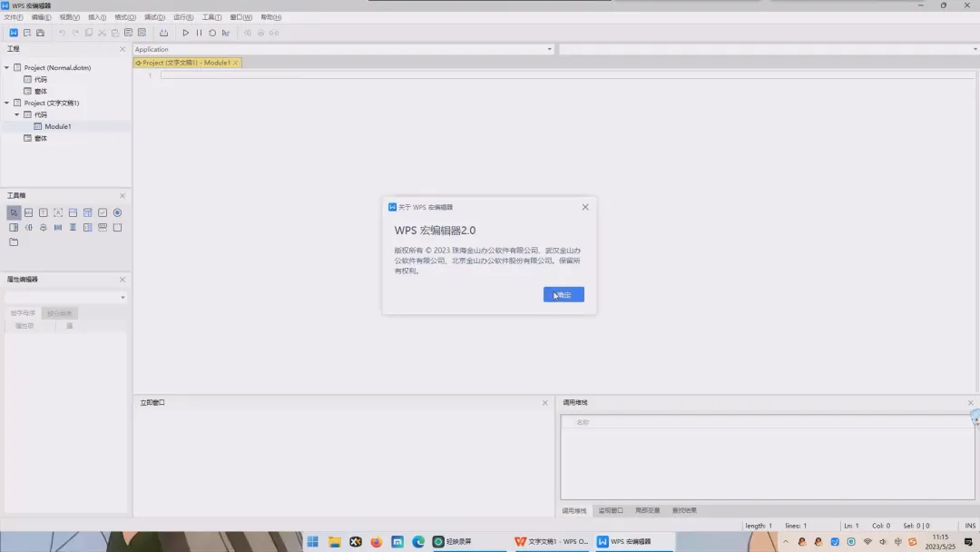Viewport: 980px width, 552px height.
Task: Click the Wi-Fi network tray icon
Action: 867,541
